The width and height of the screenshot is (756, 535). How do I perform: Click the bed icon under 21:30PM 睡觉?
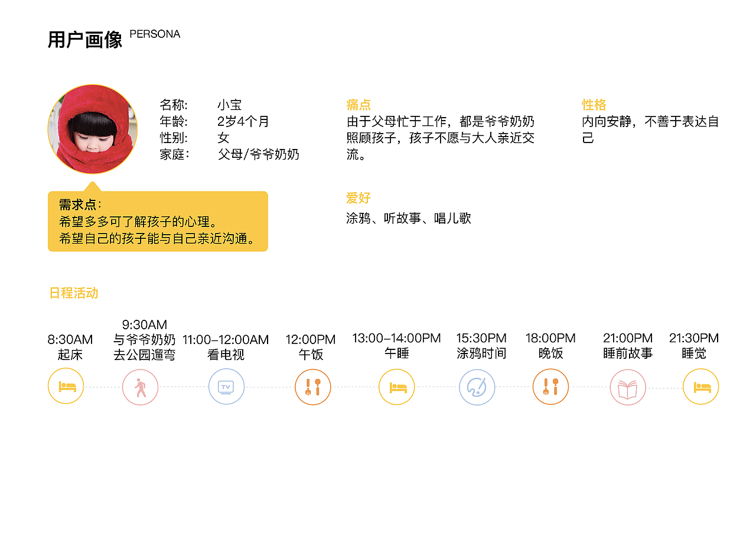coord(700,386)
